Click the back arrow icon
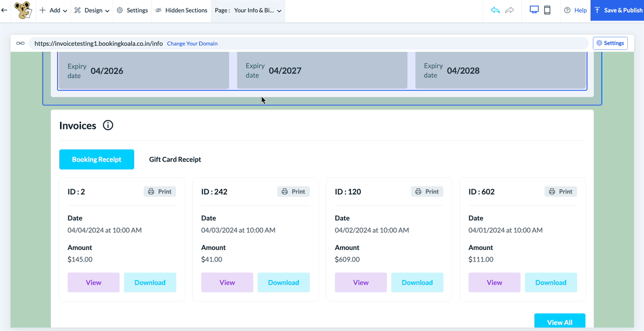The width and height of the screenshot is (644, 331). (x=5, y=11)
